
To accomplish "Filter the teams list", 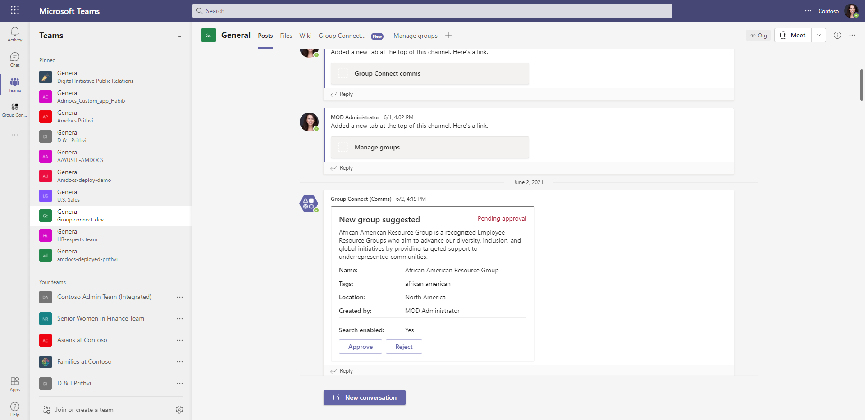I will (180, 35).
